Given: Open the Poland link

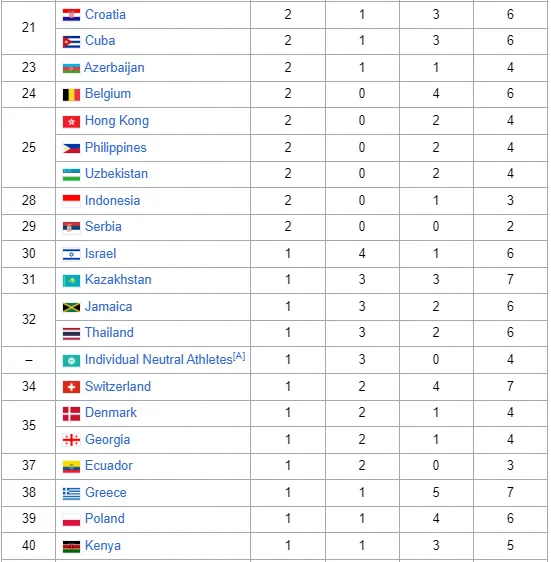Looking at the screenshot, I should tap(105, 519).
